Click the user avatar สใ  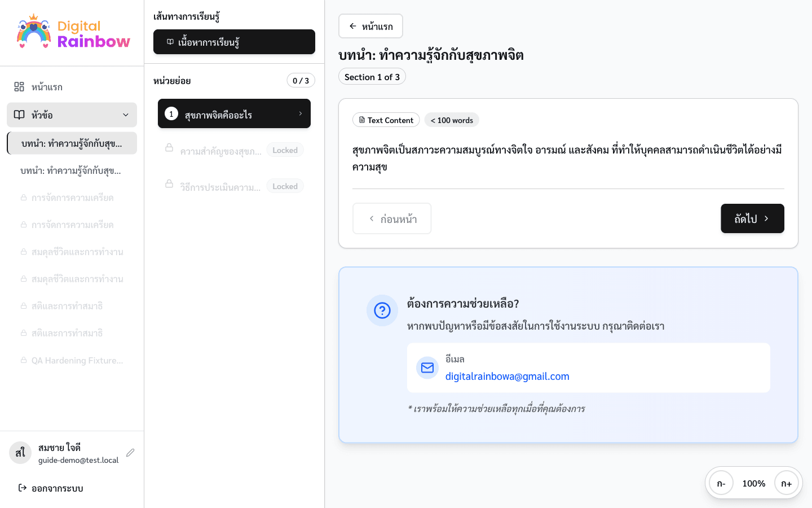(x=20, y=453)
